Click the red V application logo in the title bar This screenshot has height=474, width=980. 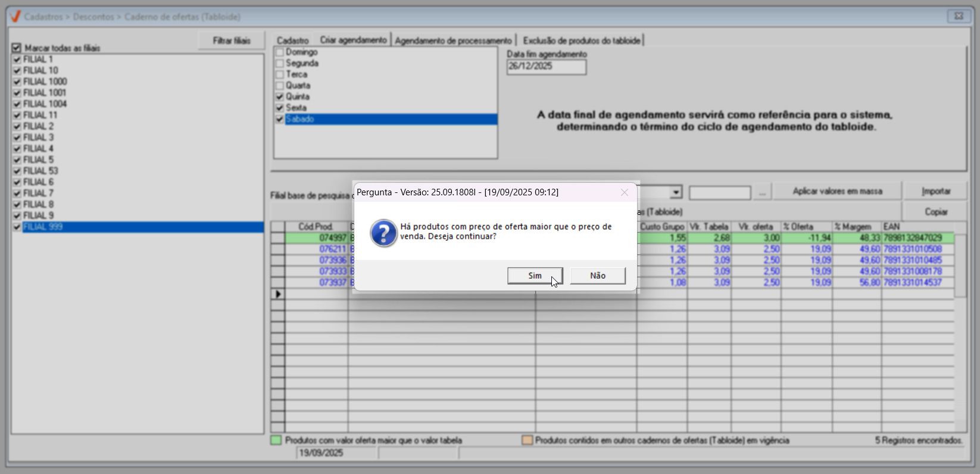click(x=15, y=17)
